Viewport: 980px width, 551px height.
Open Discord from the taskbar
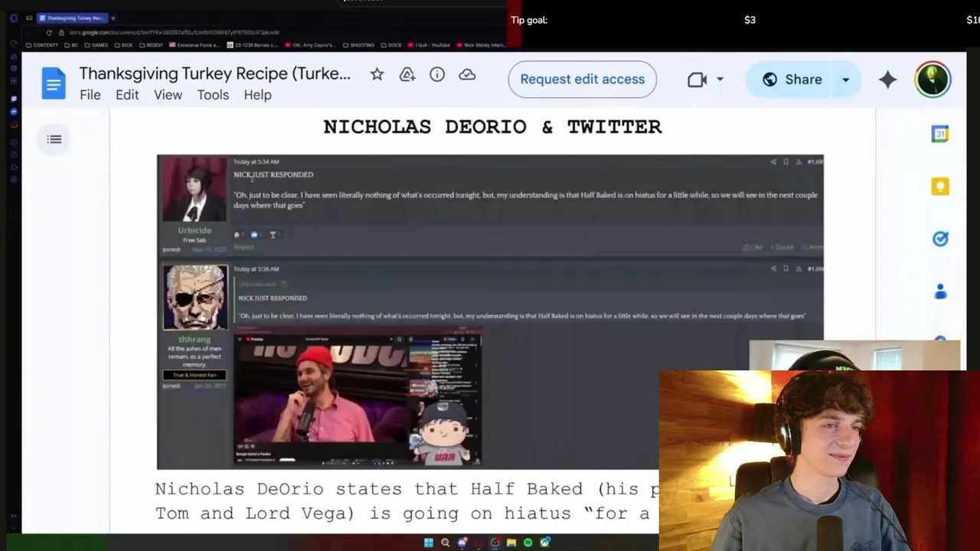point(462,543)
